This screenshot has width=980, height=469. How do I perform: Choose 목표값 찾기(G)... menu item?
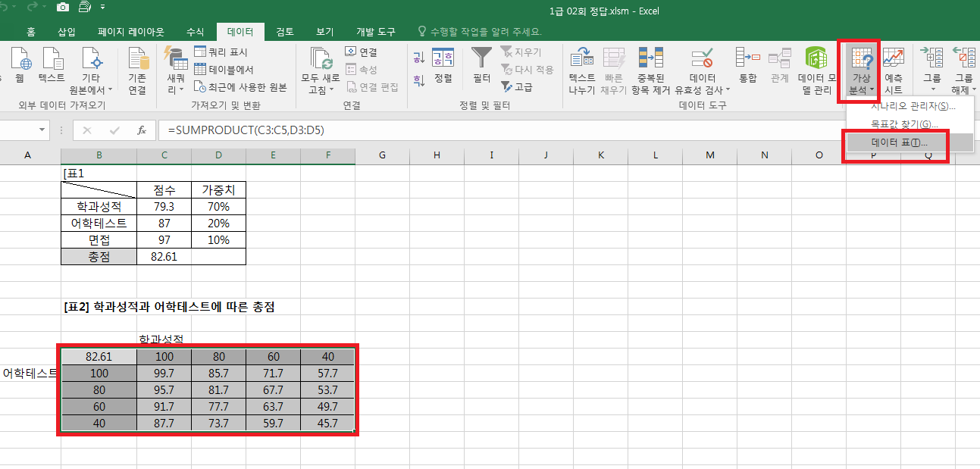(x=904, y=124)
